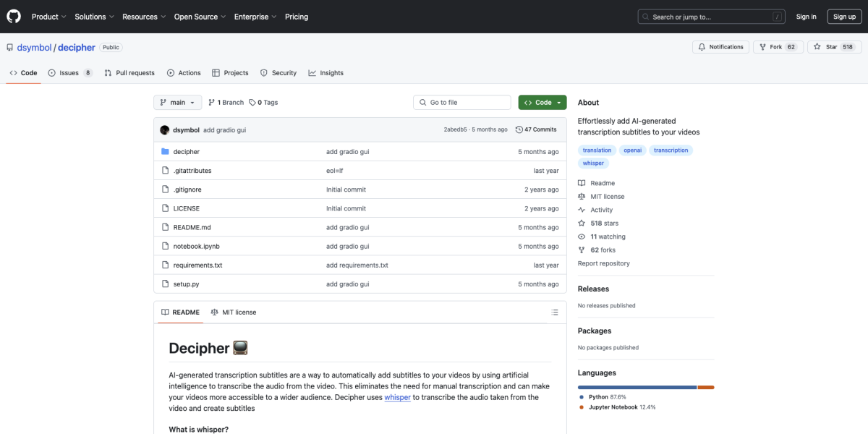Open the green Code dropdown
The width and height of the screenshot is (868, 434).
tap(542, 103)
